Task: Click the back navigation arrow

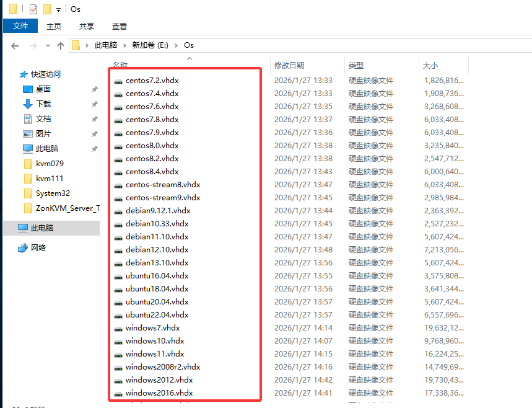Action: [x=15, y=45]
